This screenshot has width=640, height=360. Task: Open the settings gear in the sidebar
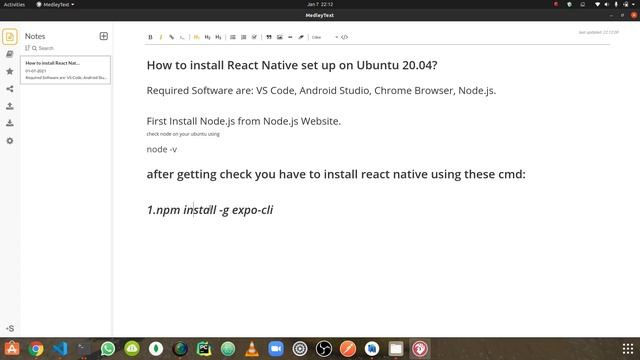(10, 141)
